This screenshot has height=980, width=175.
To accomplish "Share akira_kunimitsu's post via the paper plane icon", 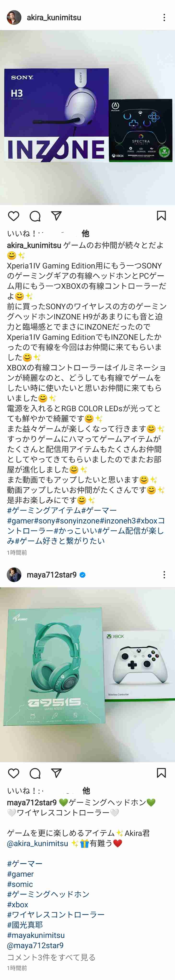I will 56,216.
